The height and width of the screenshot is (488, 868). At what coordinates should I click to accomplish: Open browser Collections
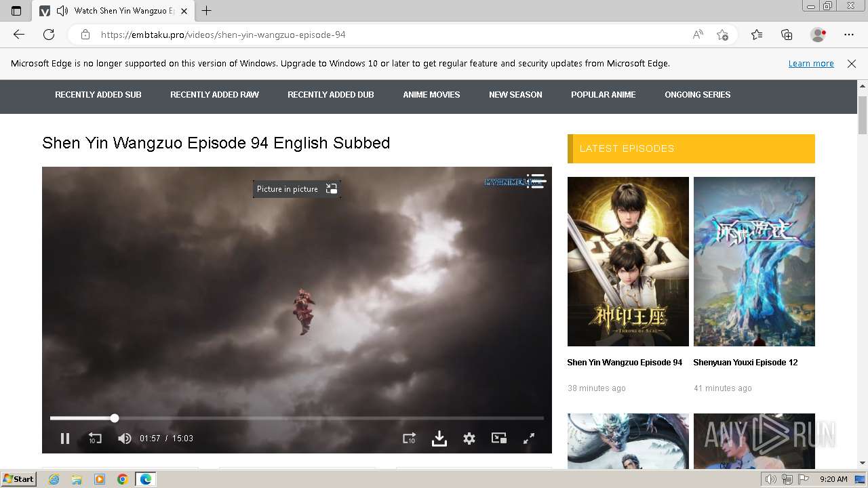[787, 35]
